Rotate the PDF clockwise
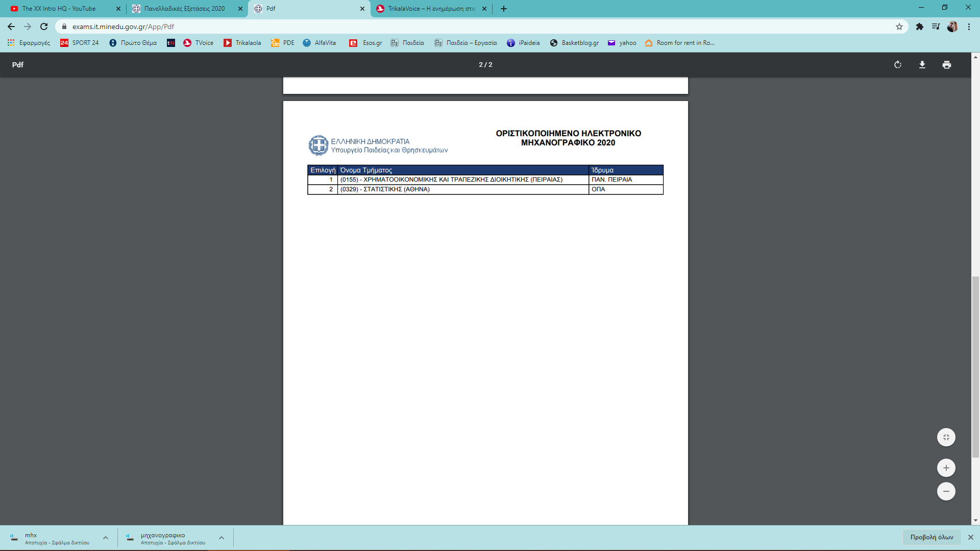Viewport: 980px width, 551px height. pos(898,65)
